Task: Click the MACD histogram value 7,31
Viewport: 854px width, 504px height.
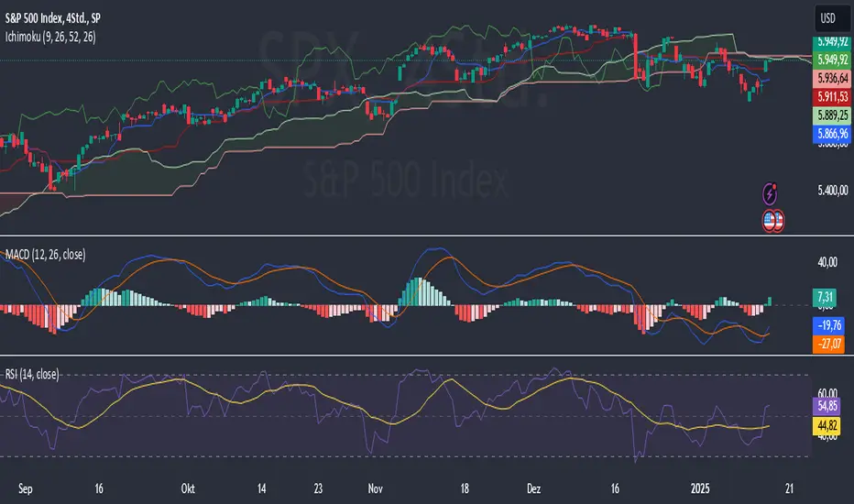Action: 825,297
